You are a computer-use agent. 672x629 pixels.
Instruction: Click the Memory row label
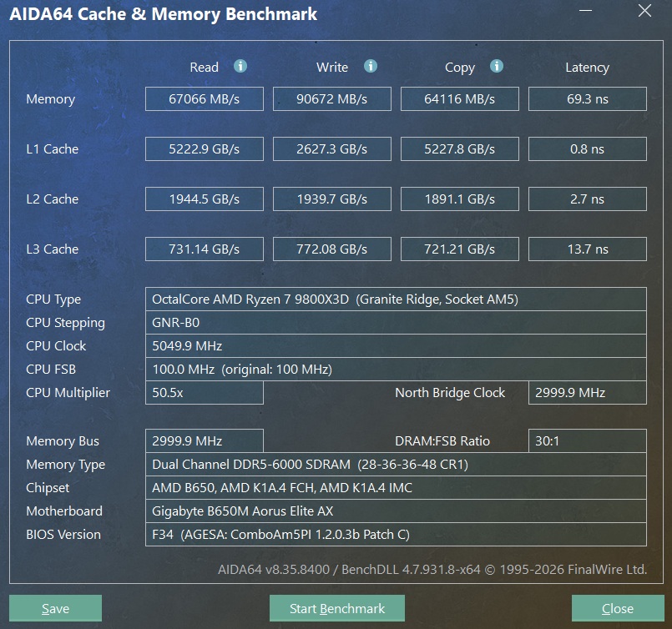[51, 99]
